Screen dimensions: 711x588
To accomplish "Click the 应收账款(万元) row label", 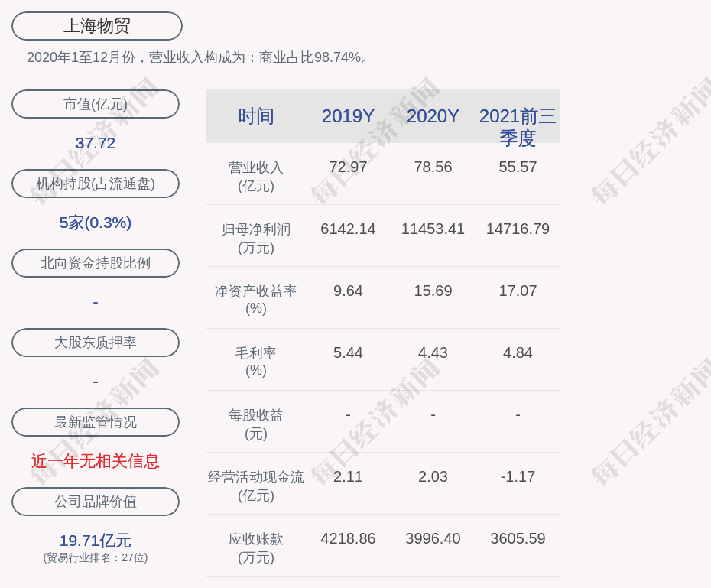I will tap(256, 548).
